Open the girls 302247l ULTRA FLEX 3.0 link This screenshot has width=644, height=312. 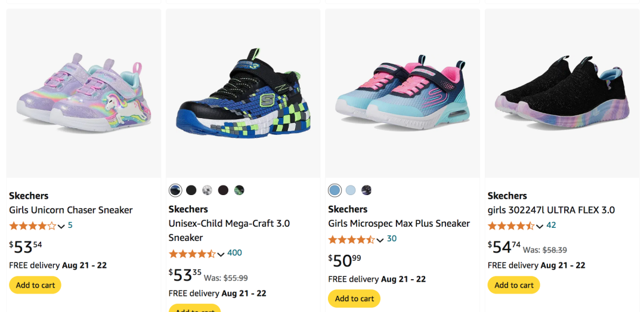[x=551, y=210]
